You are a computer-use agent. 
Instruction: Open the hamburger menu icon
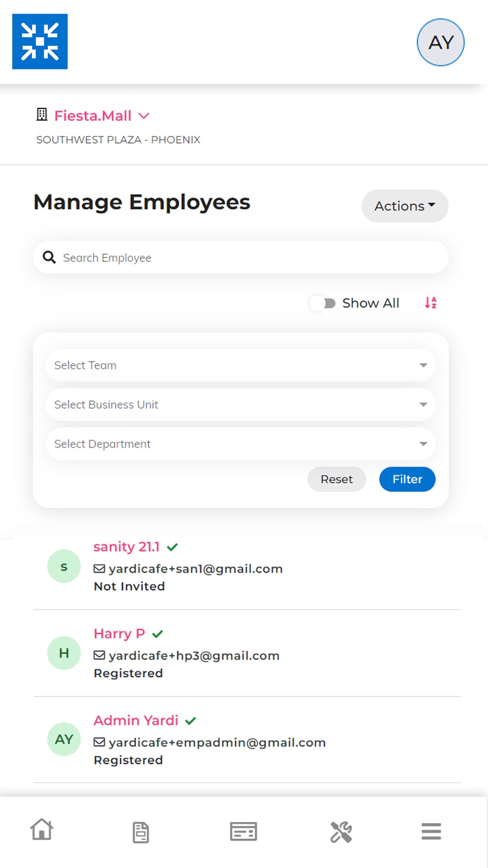pyautogui.click(x=431, y=831)
